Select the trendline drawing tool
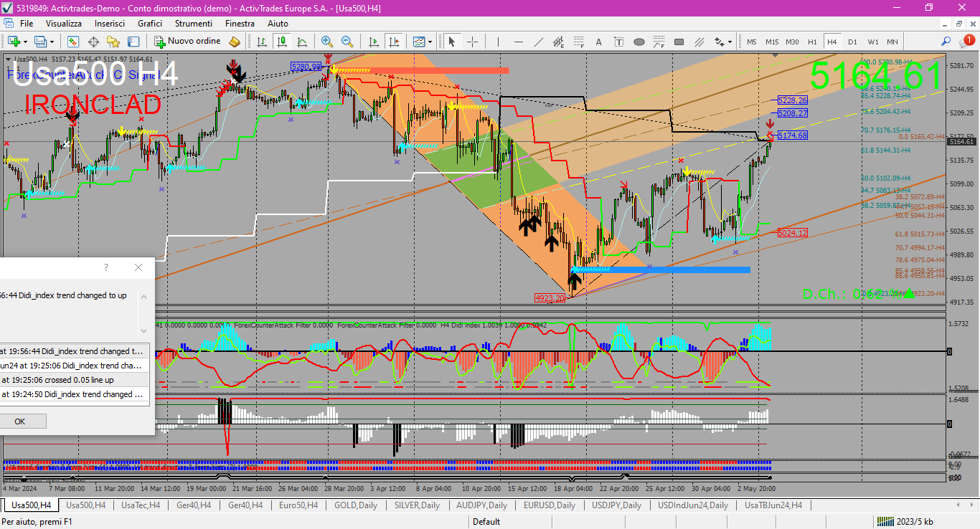The height and width of the screenshot is (529, 980). coord(539,42)
